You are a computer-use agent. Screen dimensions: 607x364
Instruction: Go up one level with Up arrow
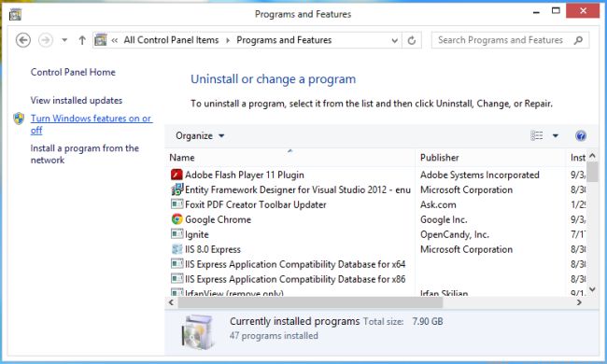(x=82, y=40)
